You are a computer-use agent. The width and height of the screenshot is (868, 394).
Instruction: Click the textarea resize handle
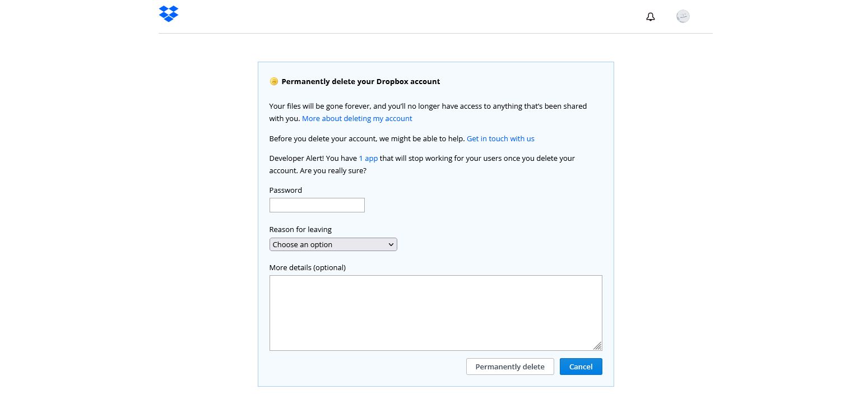(x=597, y=346)
